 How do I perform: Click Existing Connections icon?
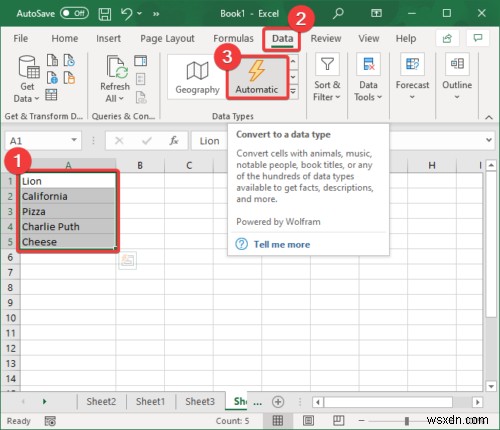69,78
